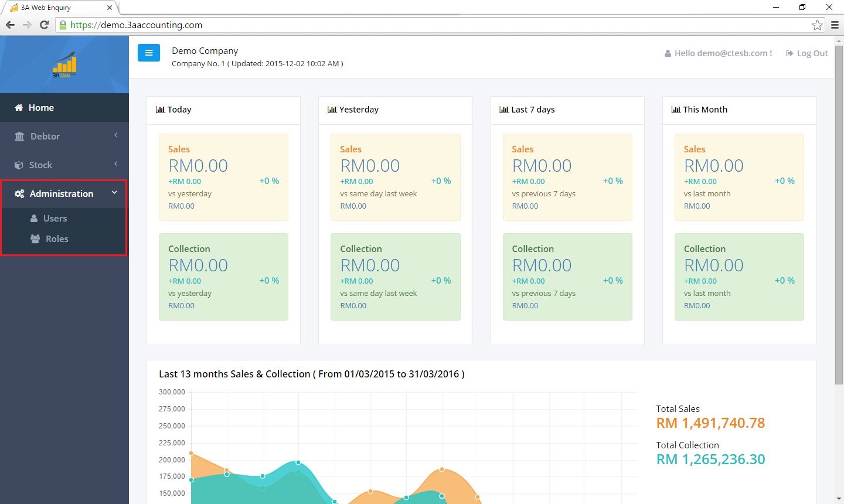Click the Last 7 days chart icon

[503, 110]
